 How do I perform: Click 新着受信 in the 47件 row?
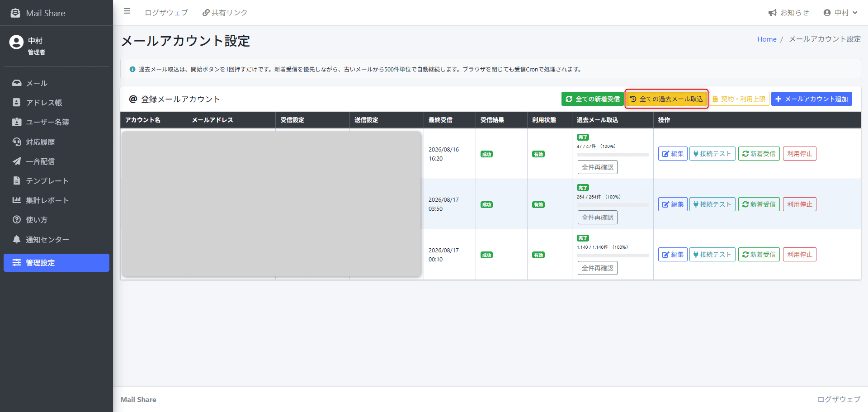pyautogui.click(x=759, y=154)
